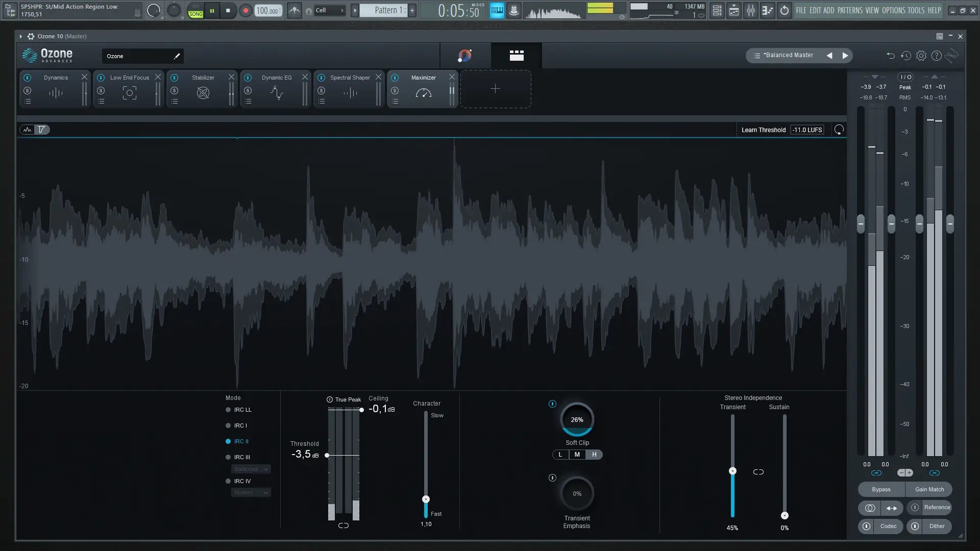Click the undo arrow in Ozone header
The width and height of the screenshot is (980, 551).
[x=891, y=55]
